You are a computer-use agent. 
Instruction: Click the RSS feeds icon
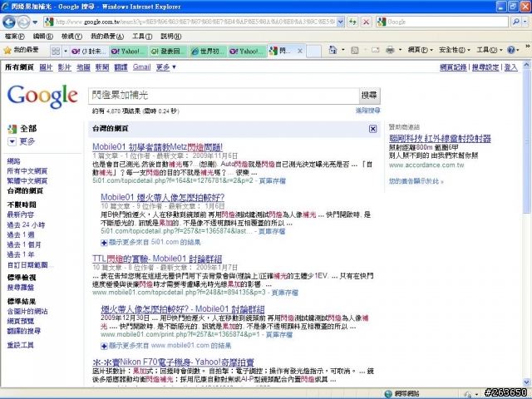pyautogui.click(x=355, y=50)
